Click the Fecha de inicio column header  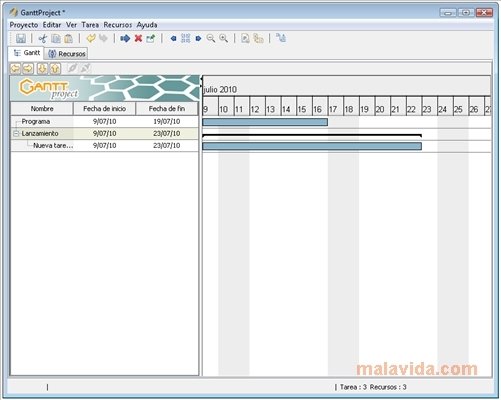pos(104,109)
